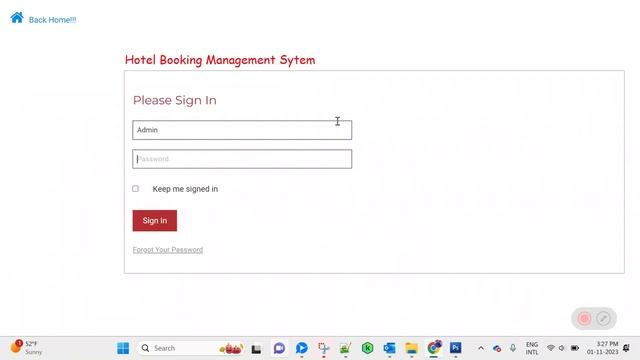Open the Windows Start menu

point(123,348)
